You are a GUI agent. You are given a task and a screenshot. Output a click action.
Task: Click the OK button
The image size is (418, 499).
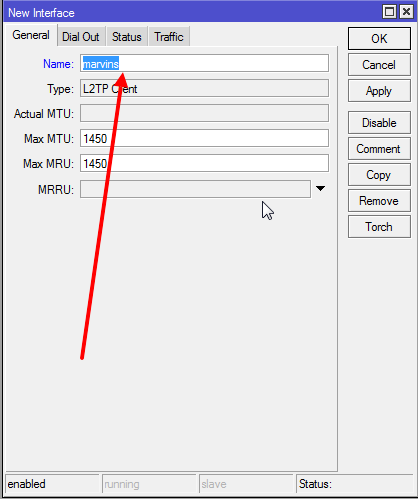coord(379,39)
